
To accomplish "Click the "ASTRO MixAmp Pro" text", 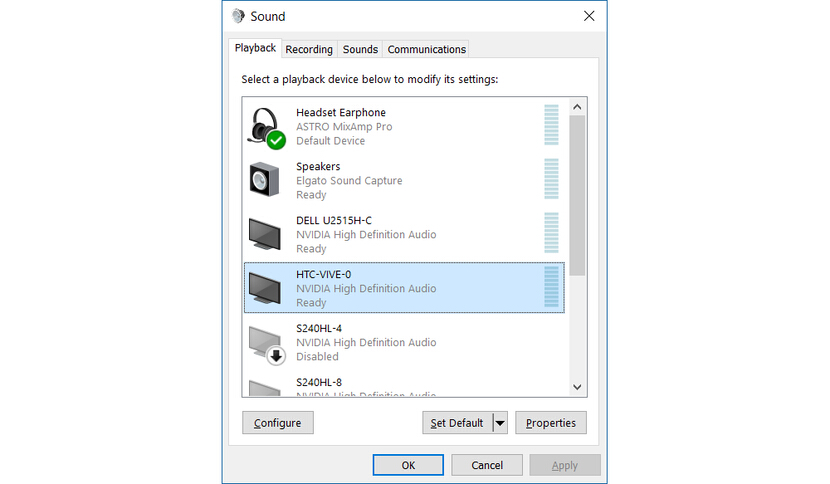I will coord(344,127).
